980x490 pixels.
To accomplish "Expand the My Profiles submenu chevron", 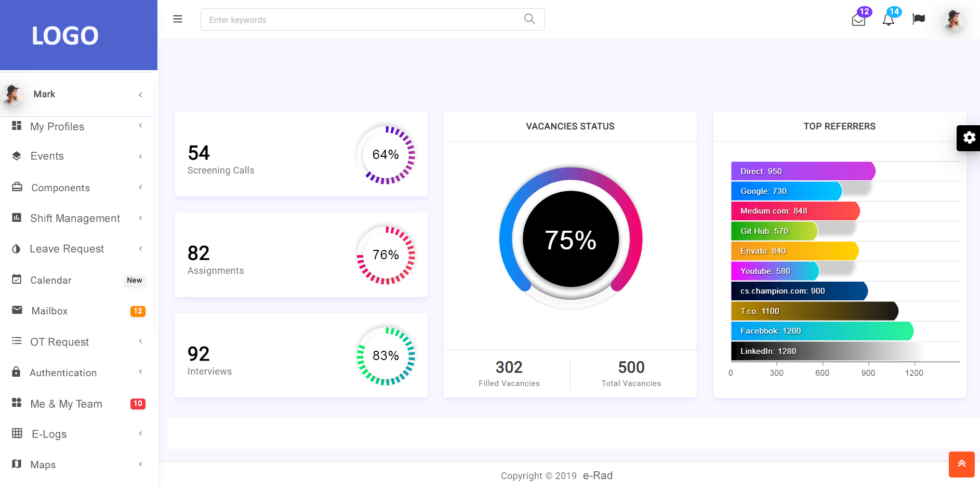I will [x=140, y=126].
